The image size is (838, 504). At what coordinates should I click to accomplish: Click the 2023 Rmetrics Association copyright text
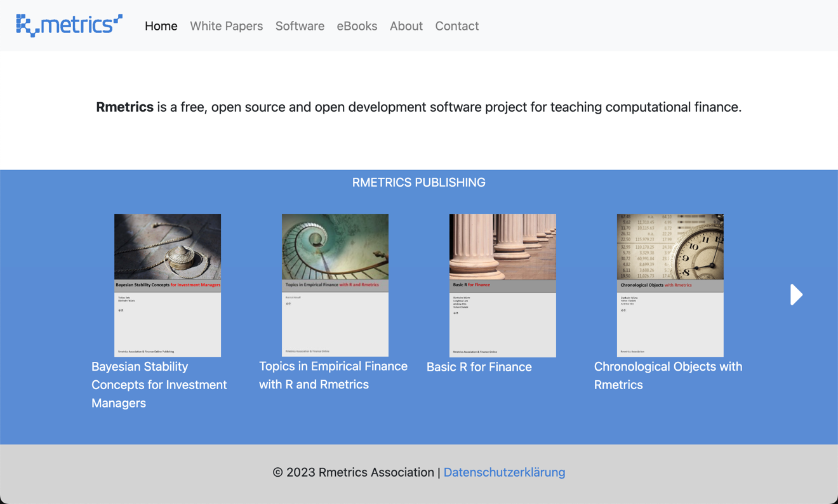[x=353, y=472]
